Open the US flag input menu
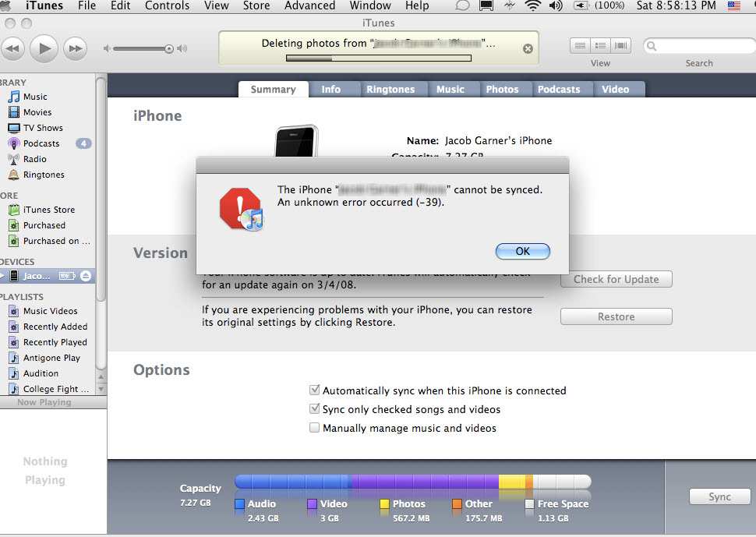756x537 pixels. tap(734, 6)
